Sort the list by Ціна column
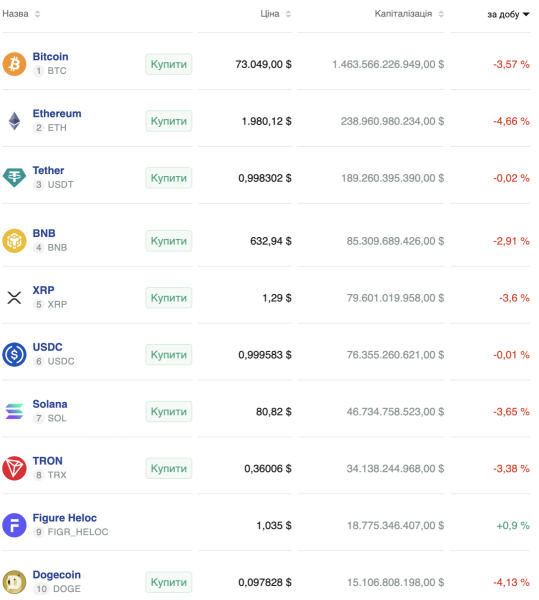 [x=275, y=14]
